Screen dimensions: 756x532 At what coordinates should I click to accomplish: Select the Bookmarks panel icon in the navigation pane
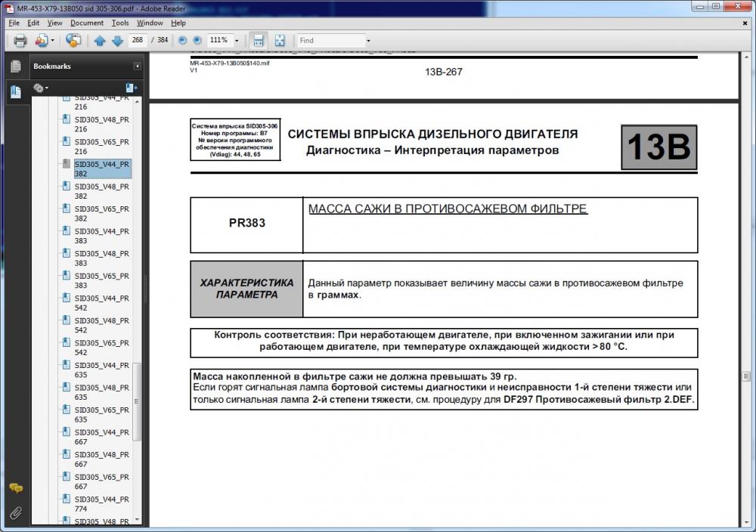(15, 91)
